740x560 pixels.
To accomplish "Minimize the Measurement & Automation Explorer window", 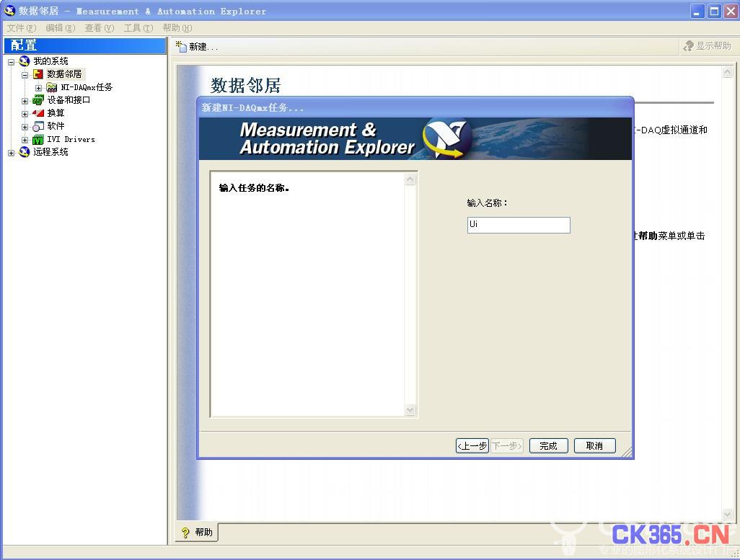I will coord(697,11).
